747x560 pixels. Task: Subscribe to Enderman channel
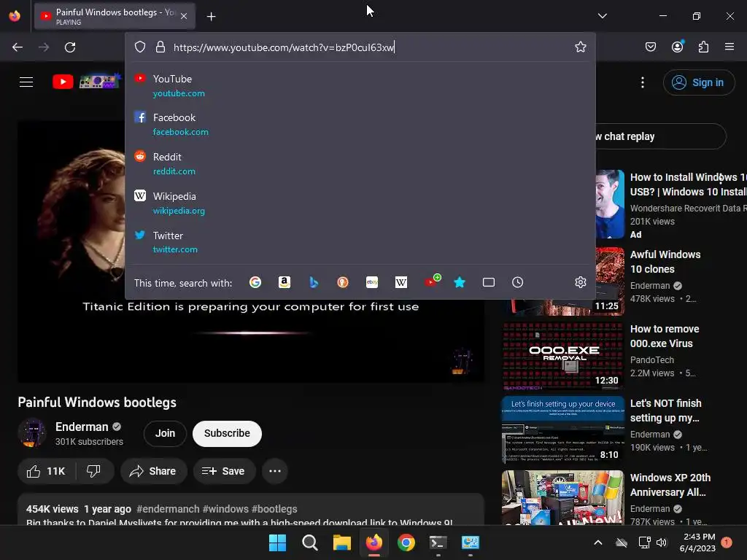[x=227, y=433]
